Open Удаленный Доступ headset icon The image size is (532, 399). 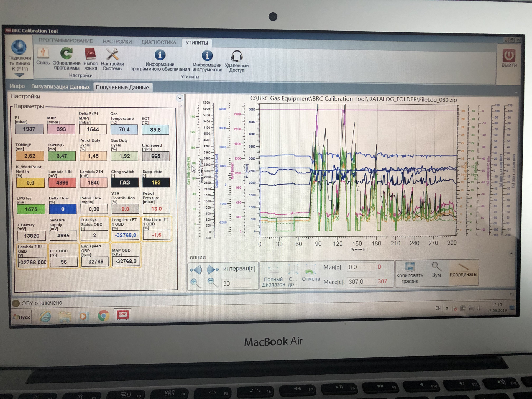pos(237,56)
